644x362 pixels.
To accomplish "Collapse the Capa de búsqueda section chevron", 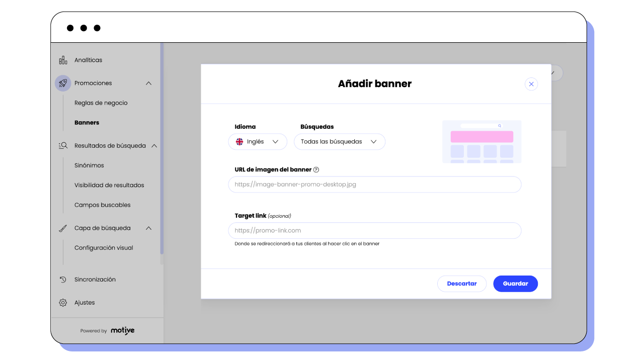I will (x=148, y=228).
